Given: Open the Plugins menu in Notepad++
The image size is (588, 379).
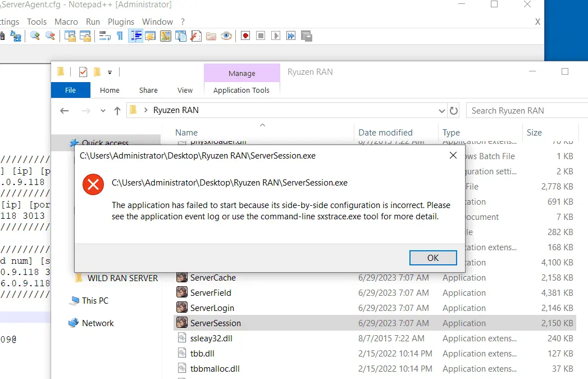Looking at the screenshot, I should point(121,22).
